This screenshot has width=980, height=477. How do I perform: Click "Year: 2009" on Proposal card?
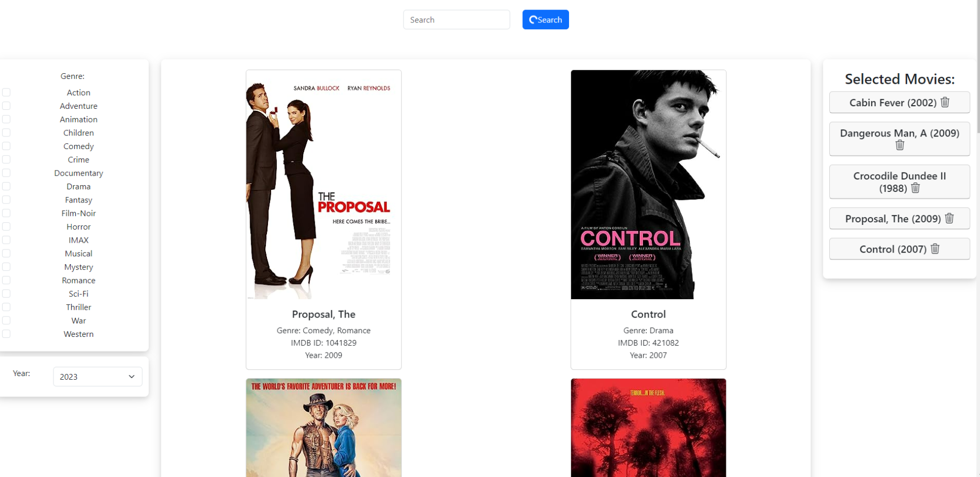tap(324, 356)
